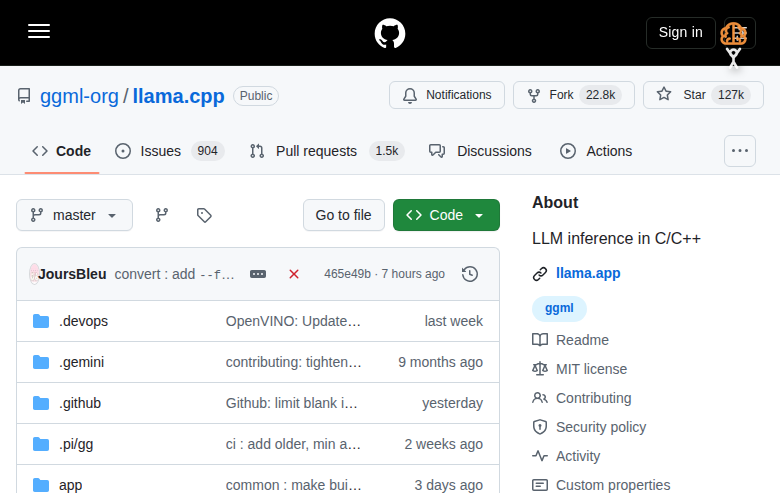Open the Issues tab
The width and height of the screenshot is (780, 493).
(x=169, y=151)
